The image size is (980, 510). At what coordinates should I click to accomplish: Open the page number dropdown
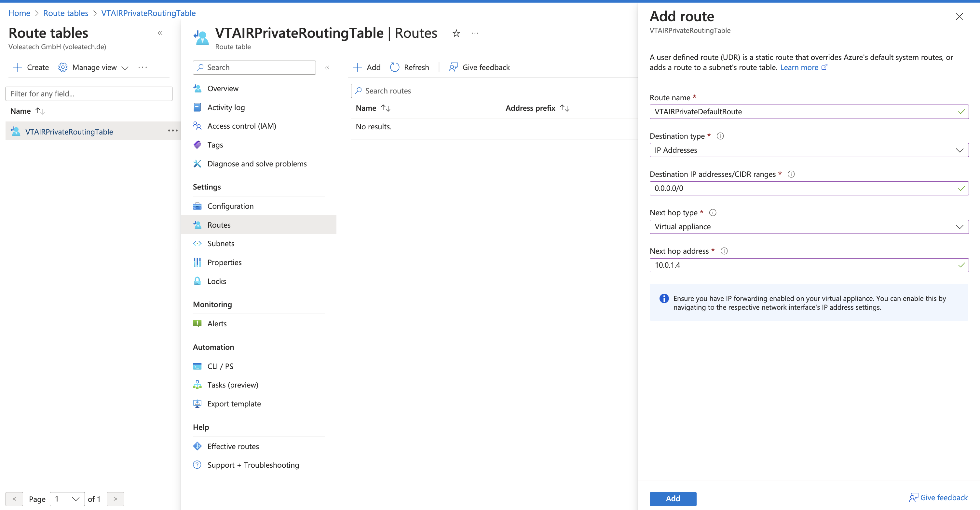[x=67, y=499]
